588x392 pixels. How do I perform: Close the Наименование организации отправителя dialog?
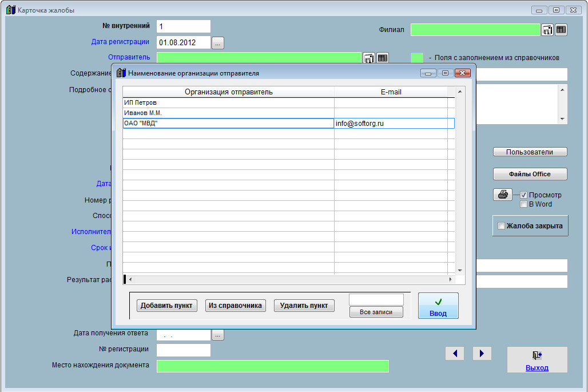pos(463,73)
